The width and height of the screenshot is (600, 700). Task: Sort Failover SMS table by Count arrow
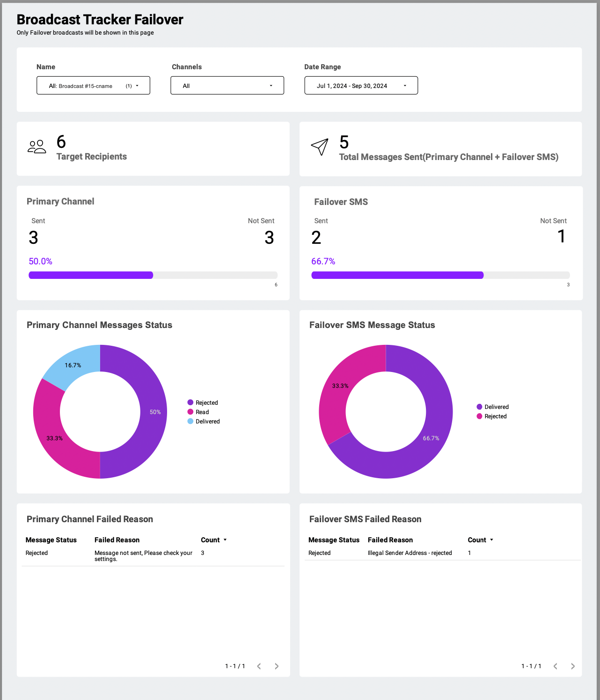pos(491,540)
